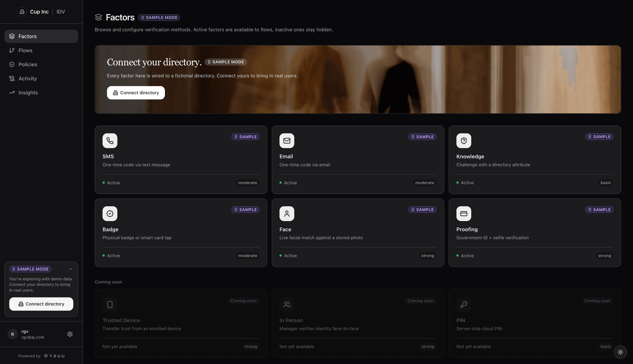Open Insights in the sidebar
The image size is (633, 364).
41,93
